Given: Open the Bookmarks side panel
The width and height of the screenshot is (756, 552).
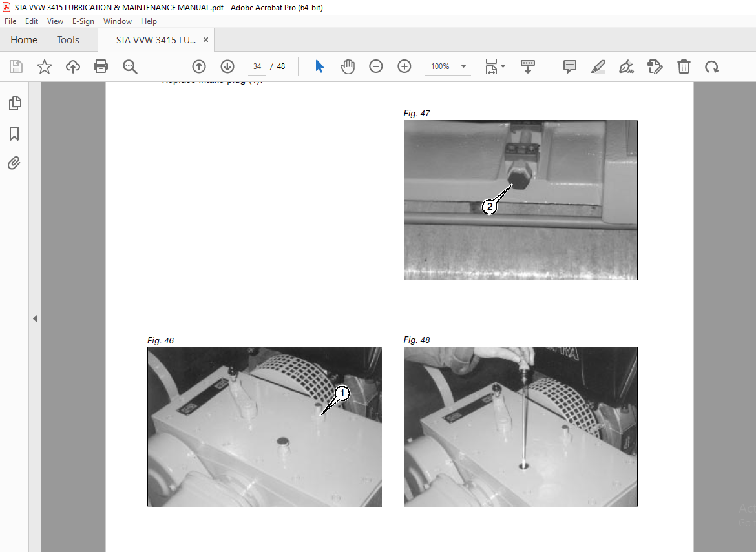Looking at the screenshot, I should (14, 134).
